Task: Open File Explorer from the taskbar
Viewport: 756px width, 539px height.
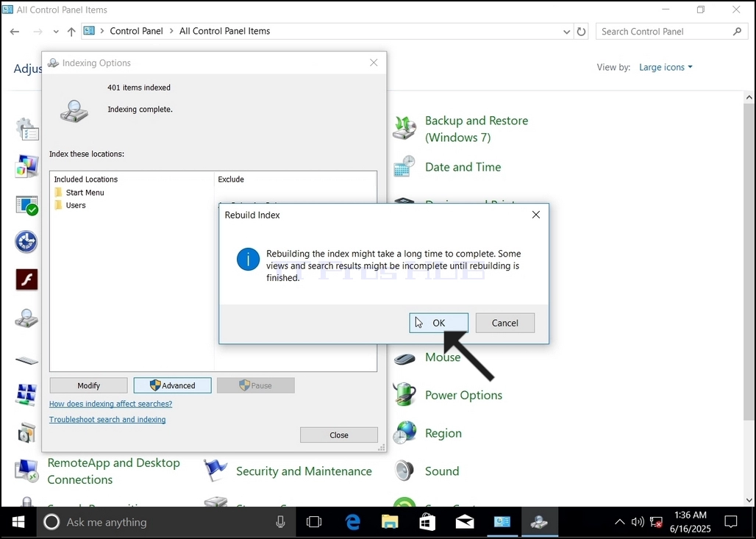Action: (x=390, y=522)
